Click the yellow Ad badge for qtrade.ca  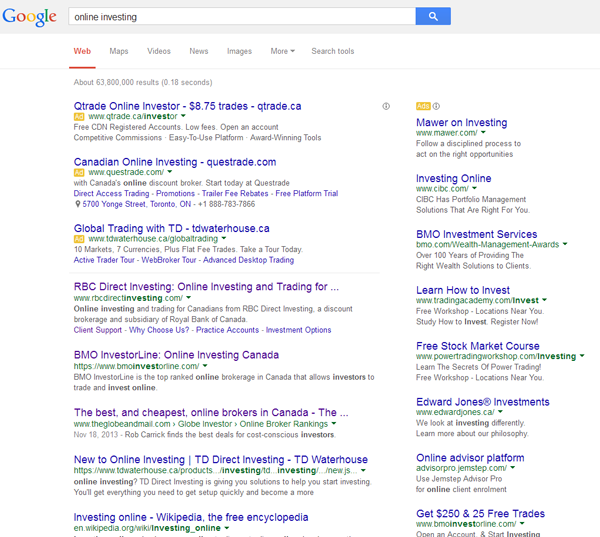pyautogui.click(x=79, y=117)
